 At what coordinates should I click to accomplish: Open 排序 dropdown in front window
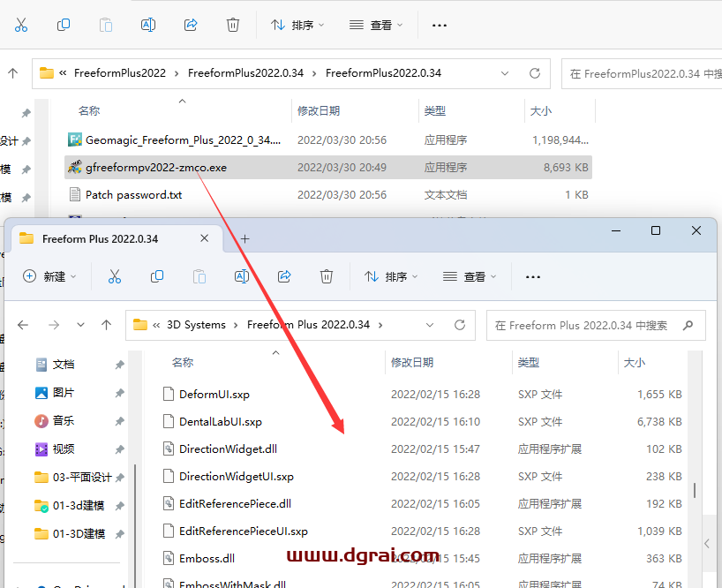[x=391, y=276]
